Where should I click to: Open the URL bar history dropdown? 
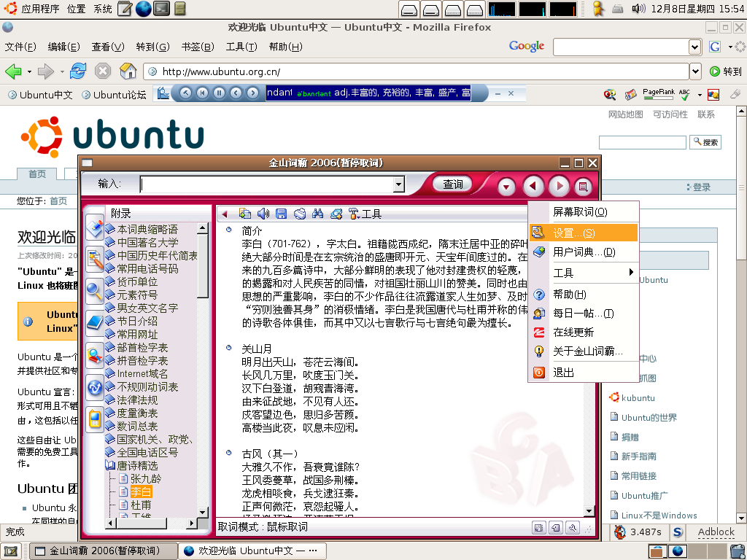coord(695,71)
